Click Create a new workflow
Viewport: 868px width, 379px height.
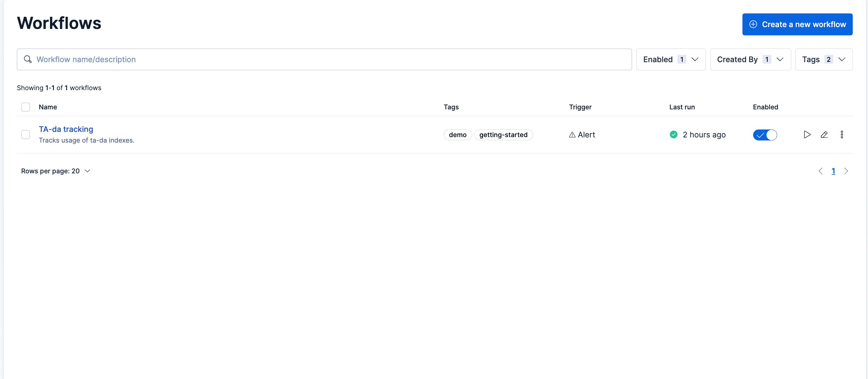(x=797, y=24)
